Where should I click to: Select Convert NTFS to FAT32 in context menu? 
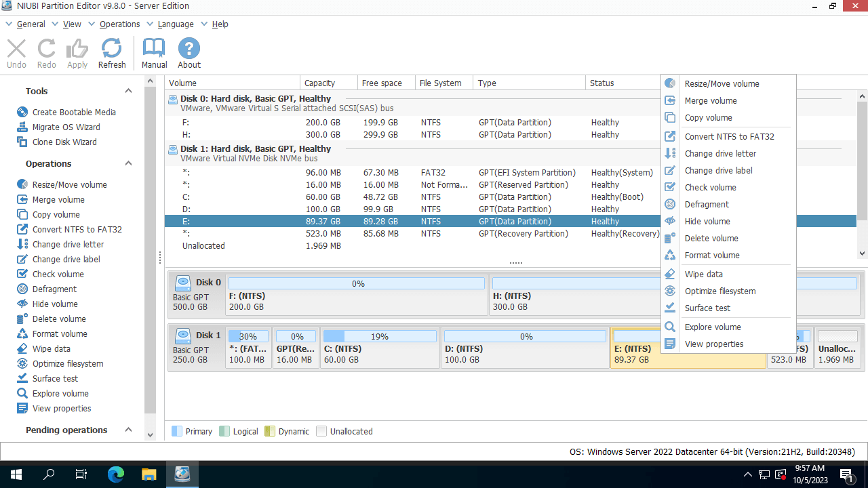click(x=728, y=137)
